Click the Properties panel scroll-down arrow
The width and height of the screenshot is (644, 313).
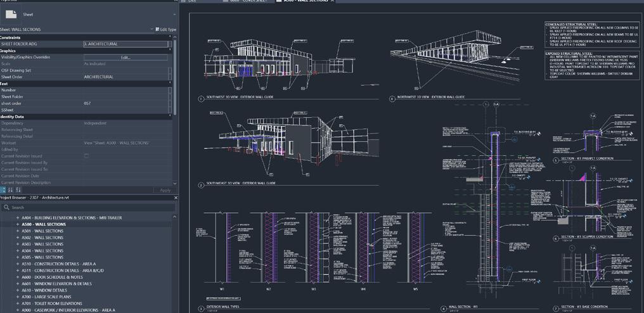coord(176,184)
